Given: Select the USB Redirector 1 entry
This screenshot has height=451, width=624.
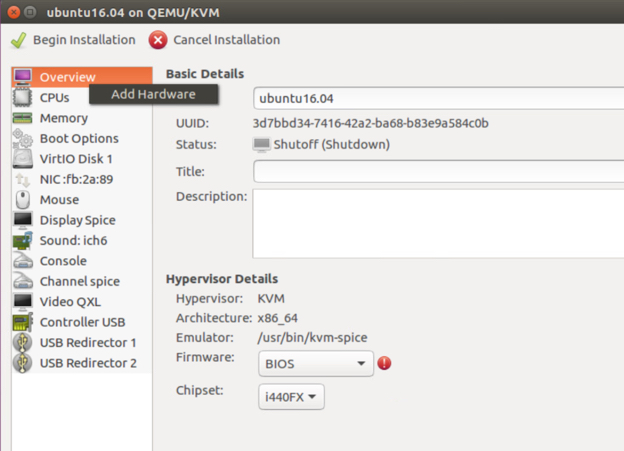Looking at the screenshot, I should click(82, 342).
